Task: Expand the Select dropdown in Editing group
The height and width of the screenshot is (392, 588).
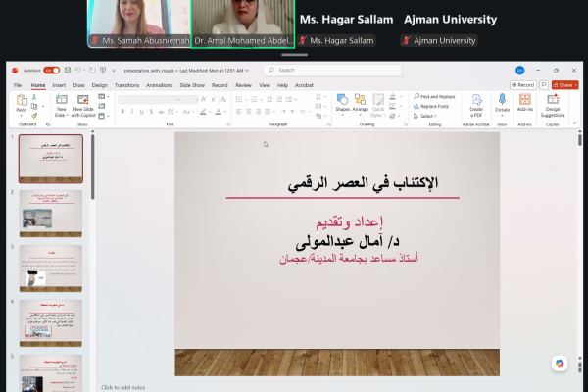Action: click(x=427, y=115)
